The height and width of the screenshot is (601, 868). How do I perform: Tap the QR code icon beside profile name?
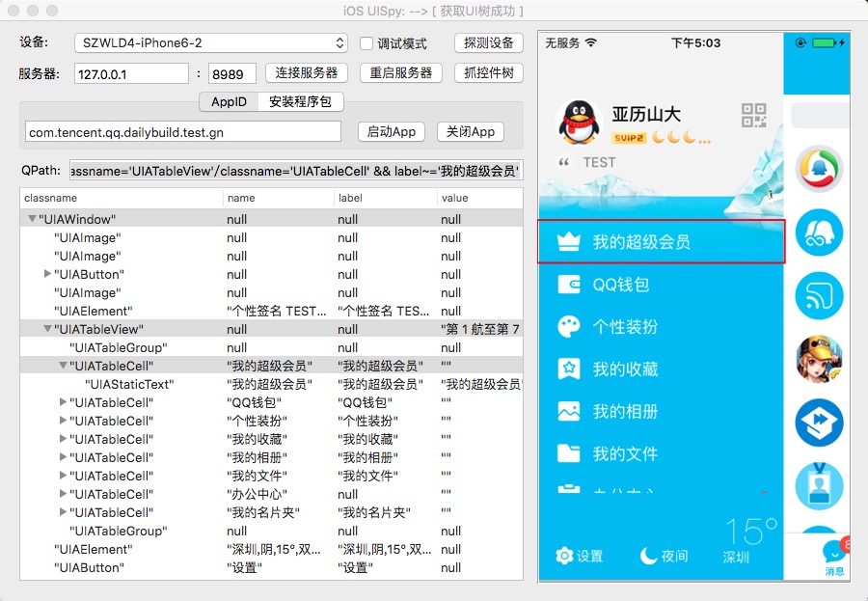point(753,116)
